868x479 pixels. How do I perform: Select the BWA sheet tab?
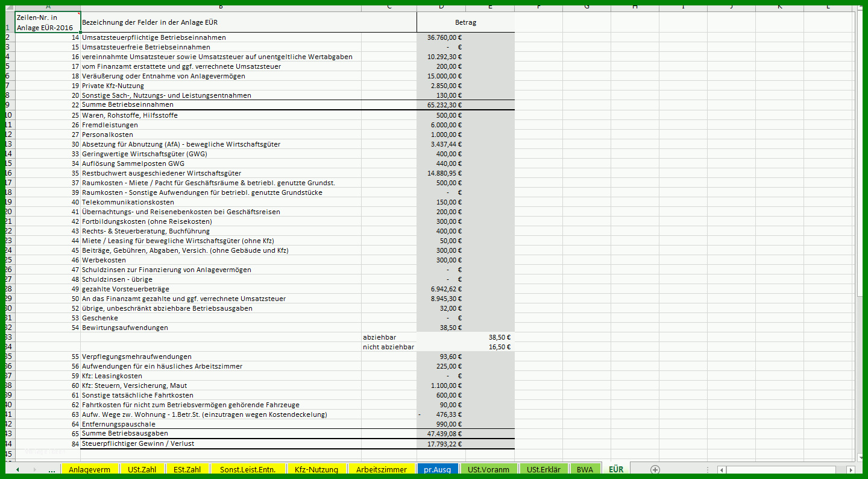click(584, 469)
